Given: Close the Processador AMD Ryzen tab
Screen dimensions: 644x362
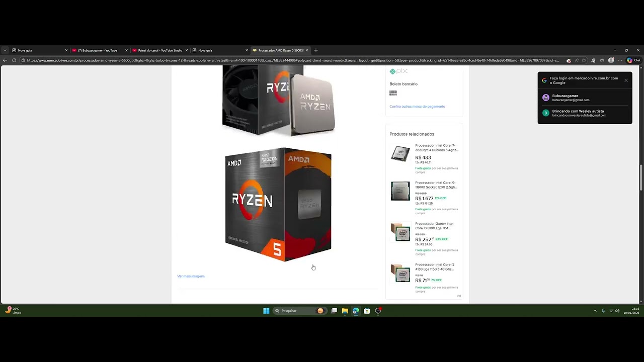Looking at the screenshot, I should click(307, 50).
